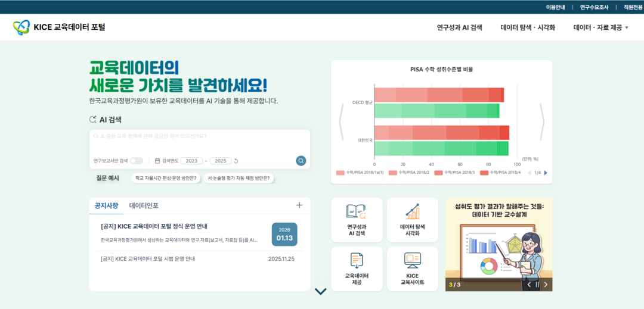Image resolution: width=644 pixels, height=309 pixels.
Task: Reset the search year range icon
Action: (236, 161)
